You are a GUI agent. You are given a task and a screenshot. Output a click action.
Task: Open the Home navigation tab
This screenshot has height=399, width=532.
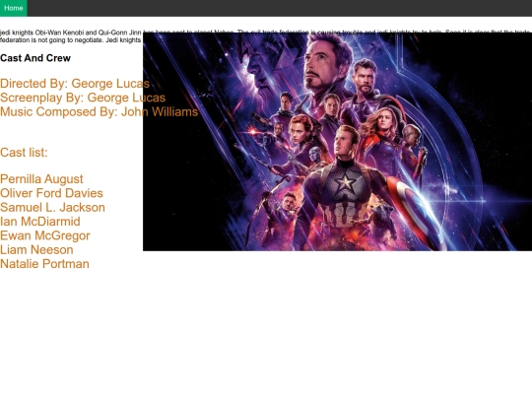pos(14,8)
